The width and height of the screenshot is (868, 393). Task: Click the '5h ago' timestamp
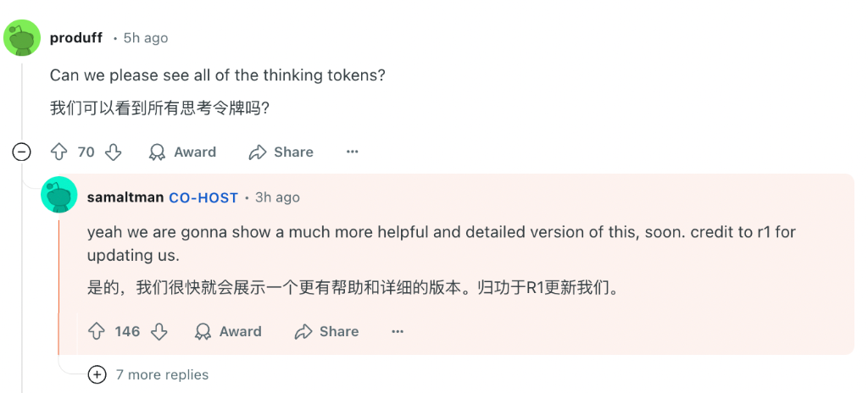146,38
